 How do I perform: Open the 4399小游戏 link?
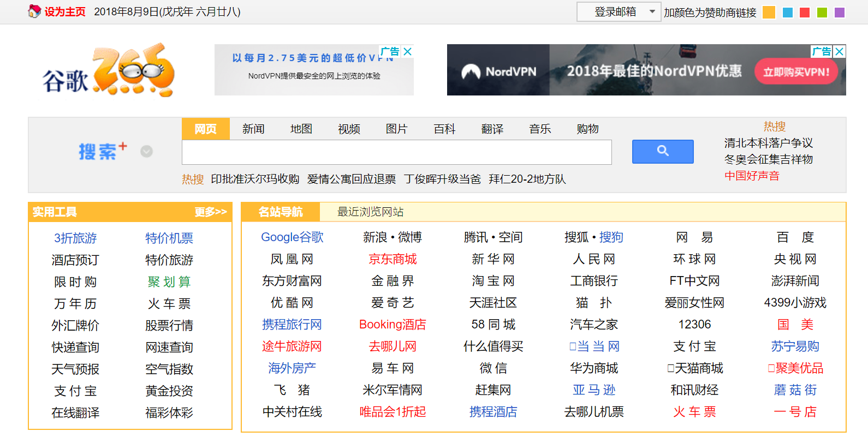pyautogui.click(x=795, y=303)
